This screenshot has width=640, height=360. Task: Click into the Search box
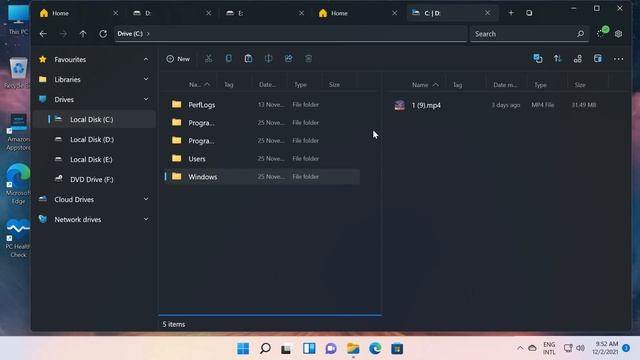click(529, 34)
